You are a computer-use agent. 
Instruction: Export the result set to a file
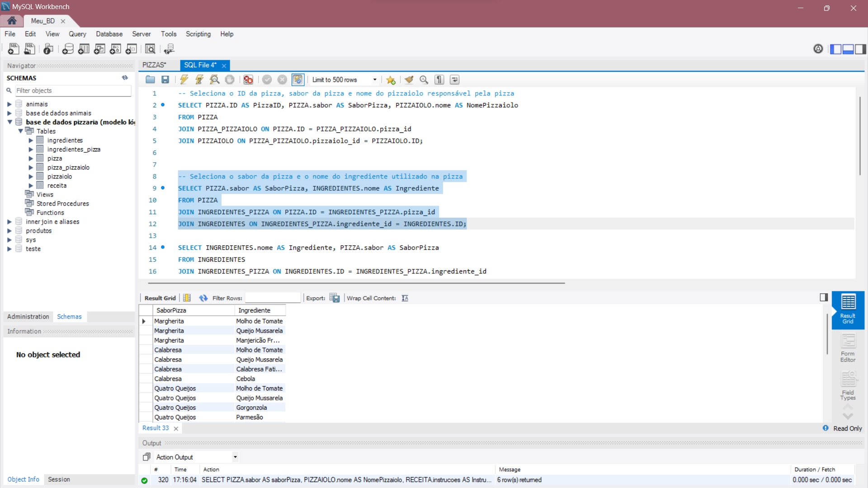click(335, 298)
